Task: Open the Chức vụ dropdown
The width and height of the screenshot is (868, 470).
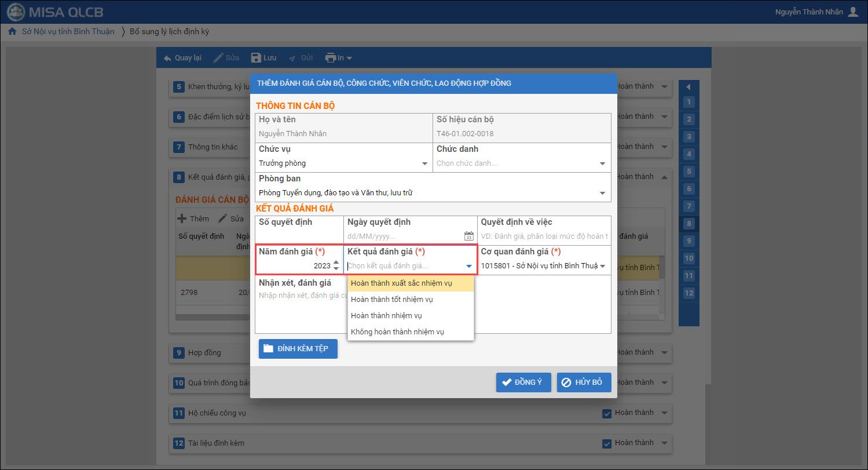Action: [425, 163]
